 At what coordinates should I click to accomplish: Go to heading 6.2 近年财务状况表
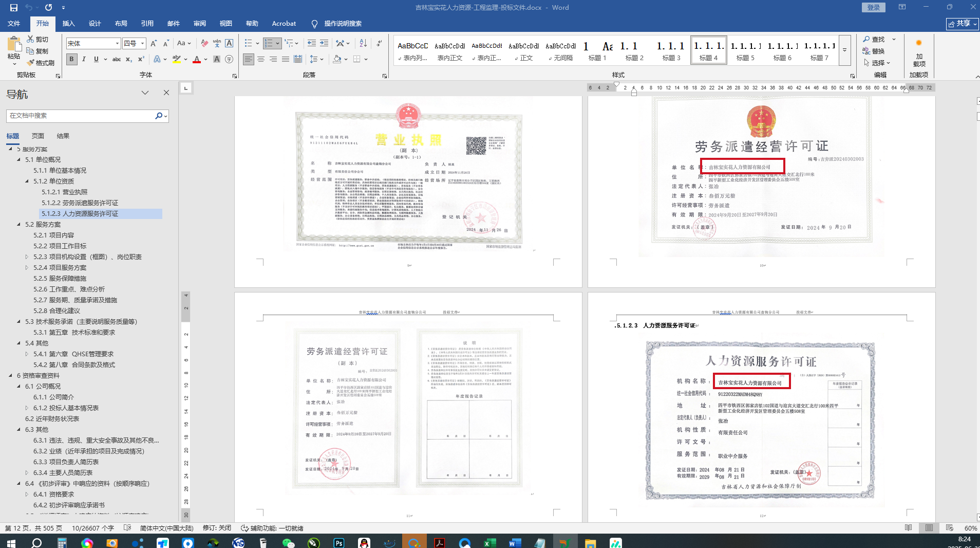[x=52, y=419]
